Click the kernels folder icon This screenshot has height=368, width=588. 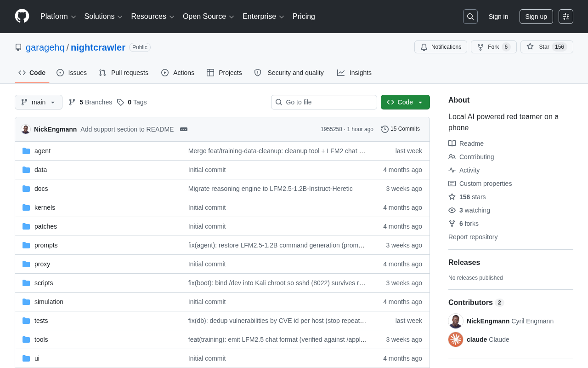tap(26, 207)
